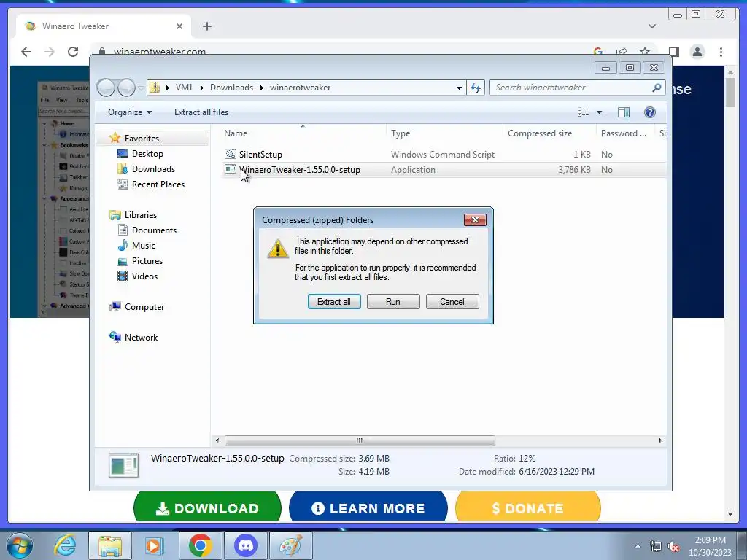
Task: Click VM1 in the address breadcrumb
Action: (x=184, y=87)
